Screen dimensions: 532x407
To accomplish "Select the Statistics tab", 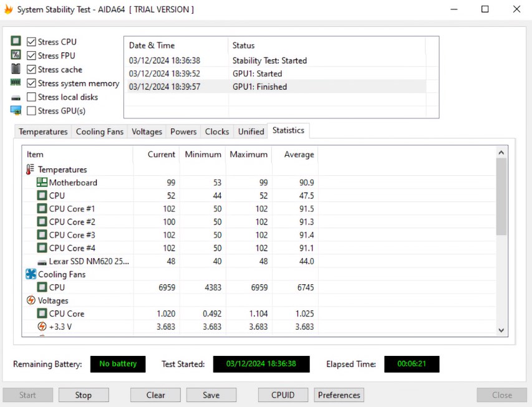I will [x=288, y=131].
